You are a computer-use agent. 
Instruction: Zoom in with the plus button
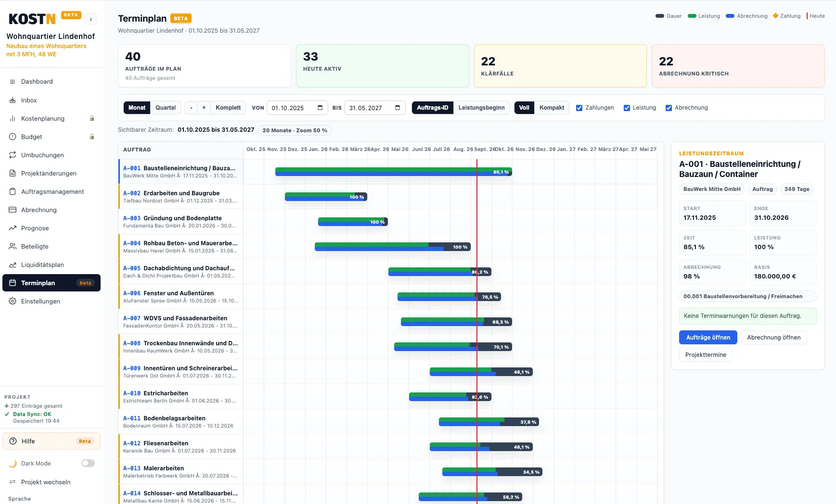(204, 108)
